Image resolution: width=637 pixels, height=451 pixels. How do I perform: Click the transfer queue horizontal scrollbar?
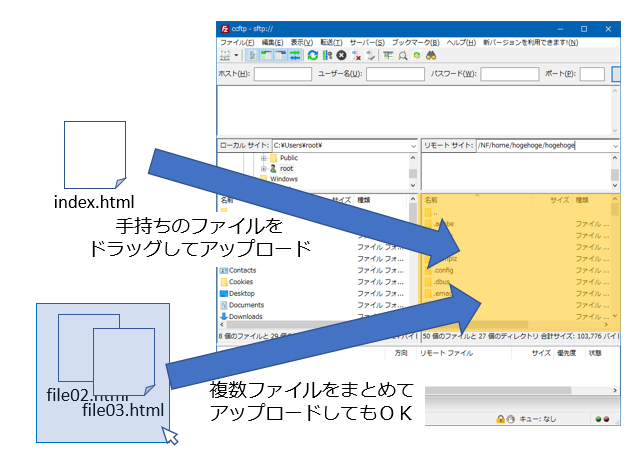click(x=522, y=390)
